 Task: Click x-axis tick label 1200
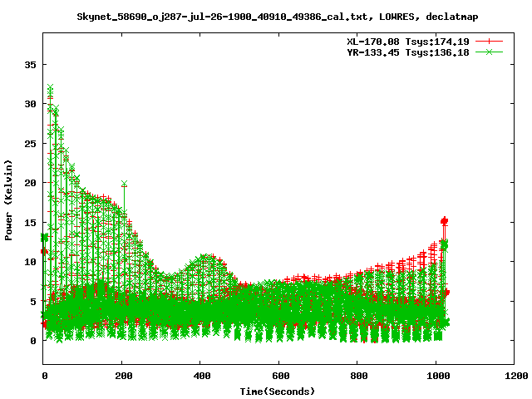(516, 376)
